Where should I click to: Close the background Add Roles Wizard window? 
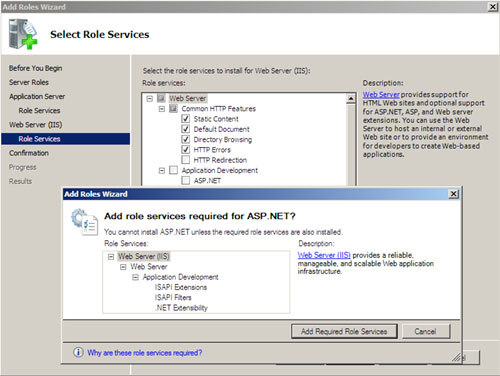493,7
